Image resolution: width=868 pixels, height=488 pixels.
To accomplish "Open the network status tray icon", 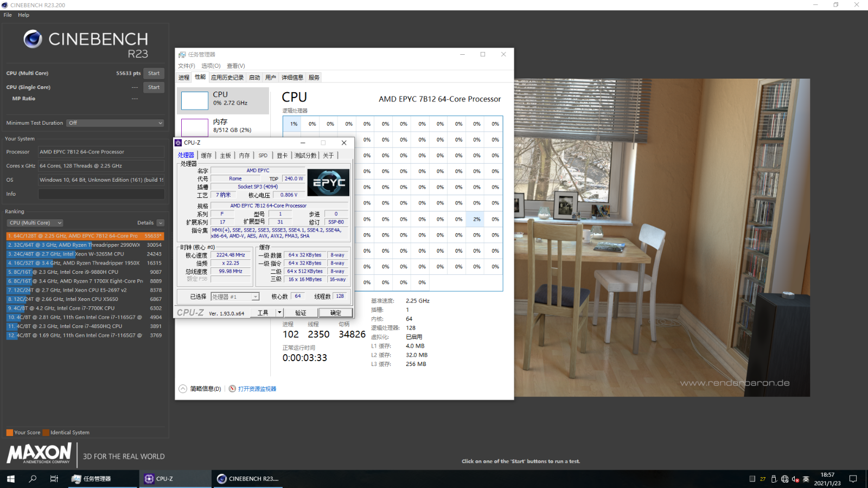I will pyautogui.click(x=784, y=479).
